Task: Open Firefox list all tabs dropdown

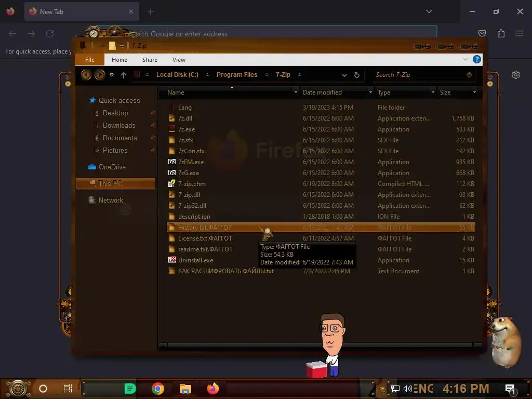Action: tap(429, 11)
